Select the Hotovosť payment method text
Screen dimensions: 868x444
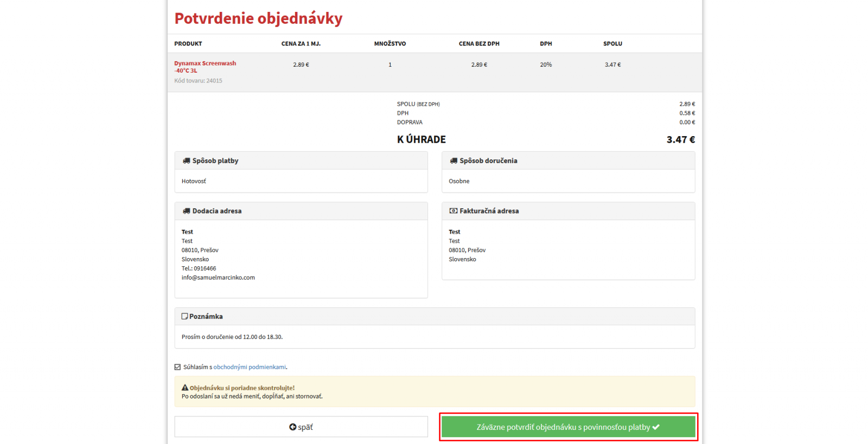(x=194, y=182)
